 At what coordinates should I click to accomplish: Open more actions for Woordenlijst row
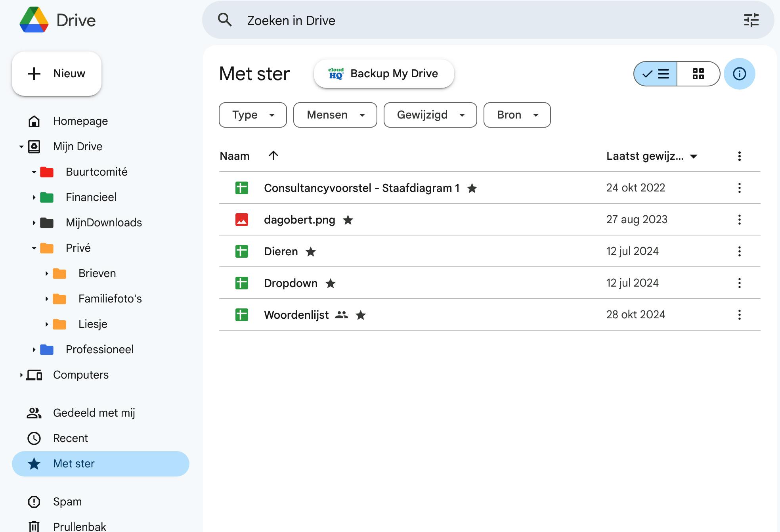[x=739, y=315]
